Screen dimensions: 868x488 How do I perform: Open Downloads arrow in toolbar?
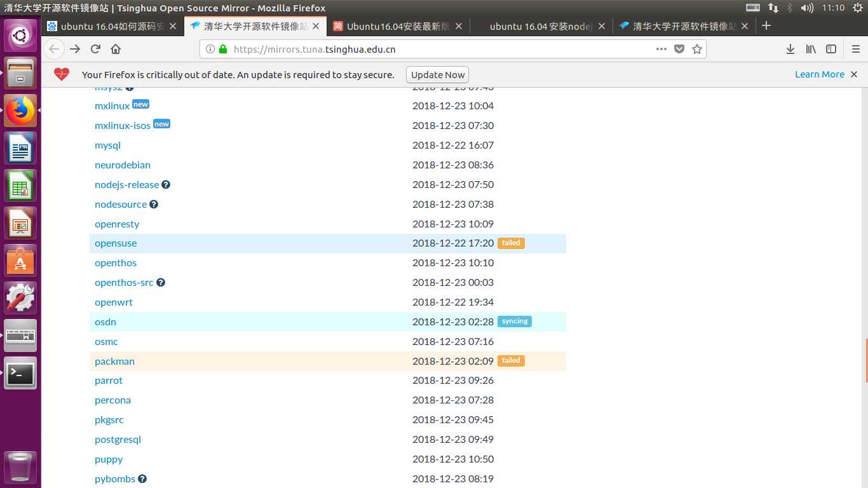(790, 49)
